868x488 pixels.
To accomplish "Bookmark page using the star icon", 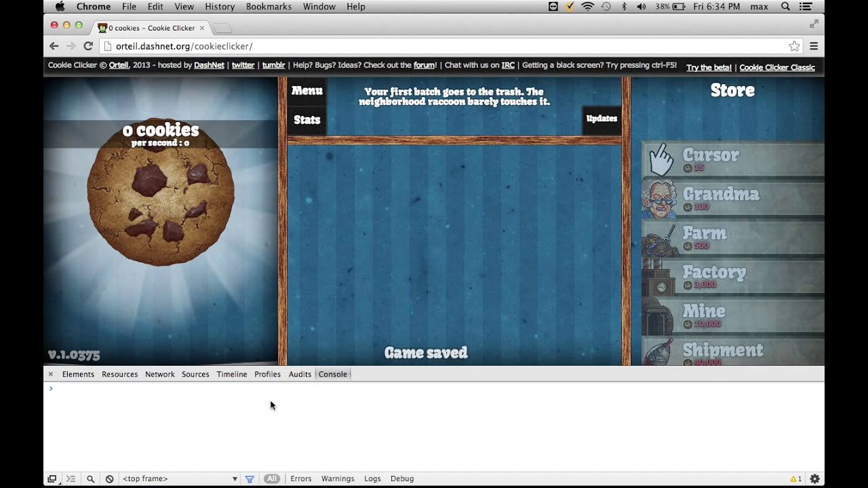I will [794, 46].
